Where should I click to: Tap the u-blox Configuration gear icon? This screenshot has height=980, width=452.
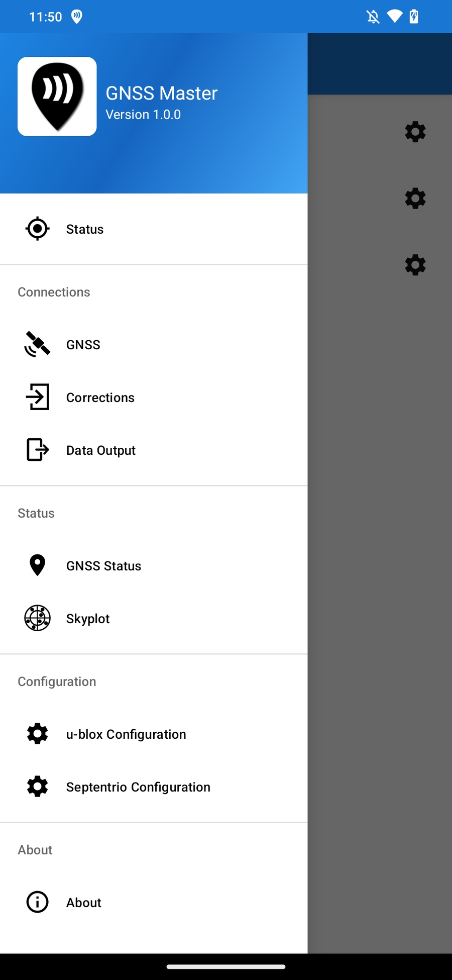(x=38, y=734)
